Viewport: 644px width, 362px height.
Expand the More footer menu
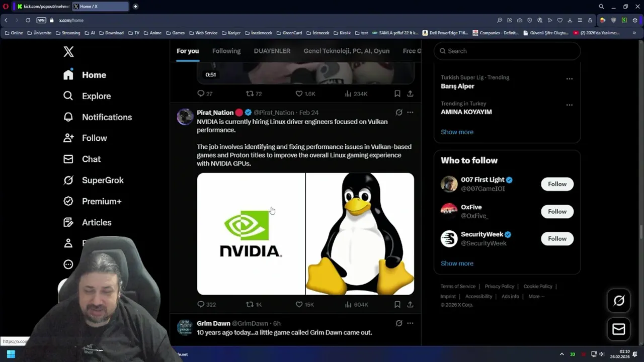(x=536, y=297)
